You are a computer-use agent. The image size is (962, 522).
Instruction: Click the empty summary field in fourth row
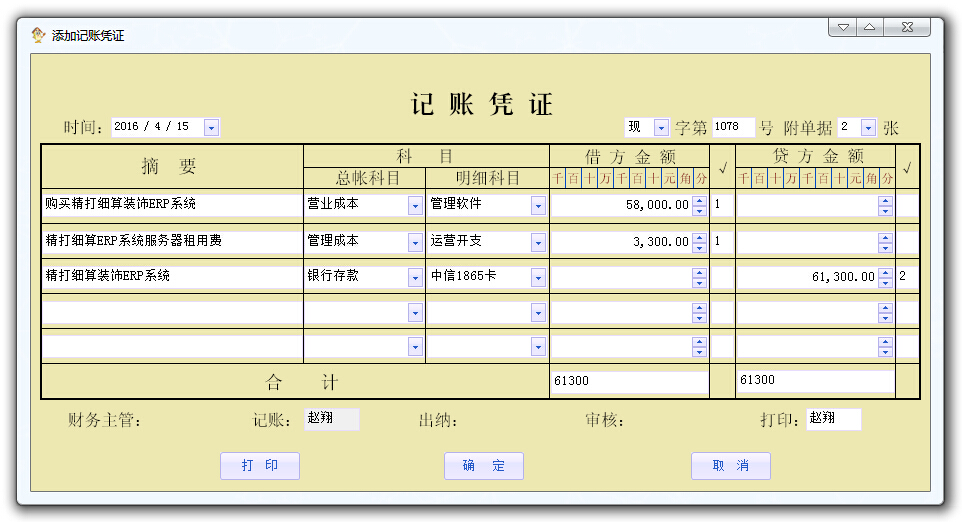[x=172, y=312]
